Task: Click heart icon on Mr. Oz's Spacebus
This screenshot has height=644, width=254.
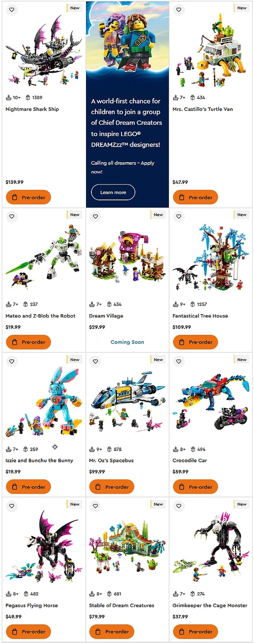Action: [95, 361]
